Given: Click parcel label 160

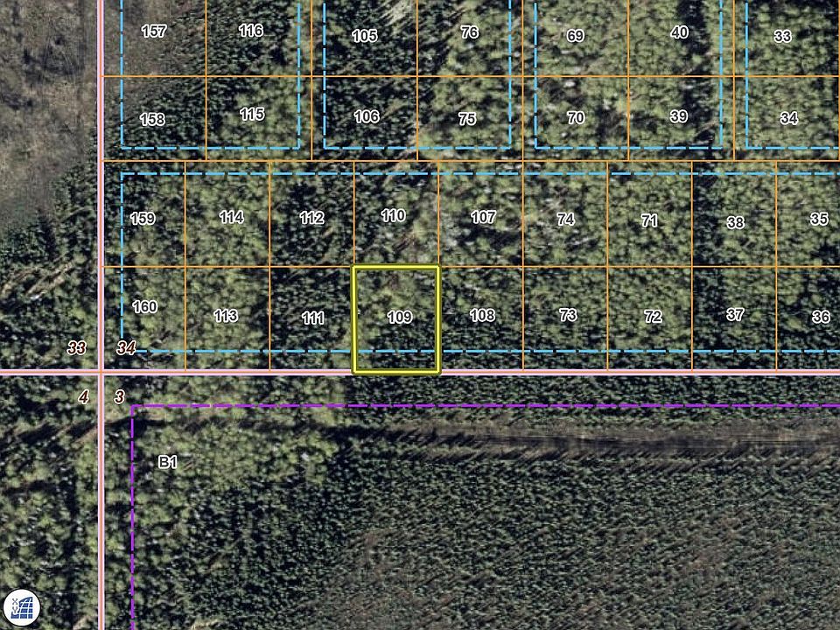Looking at the screenshot, I should [144, 307].
